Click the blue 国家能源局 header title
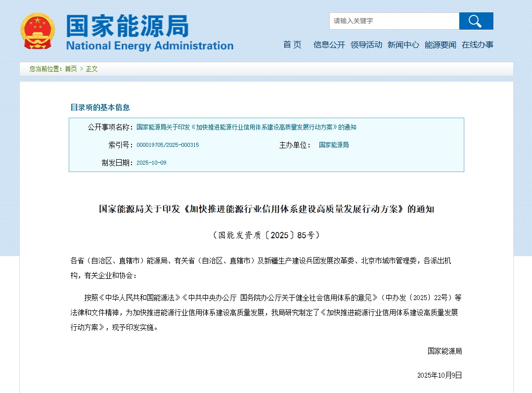This screenshot has width=532, height=393. pos(128,26)
